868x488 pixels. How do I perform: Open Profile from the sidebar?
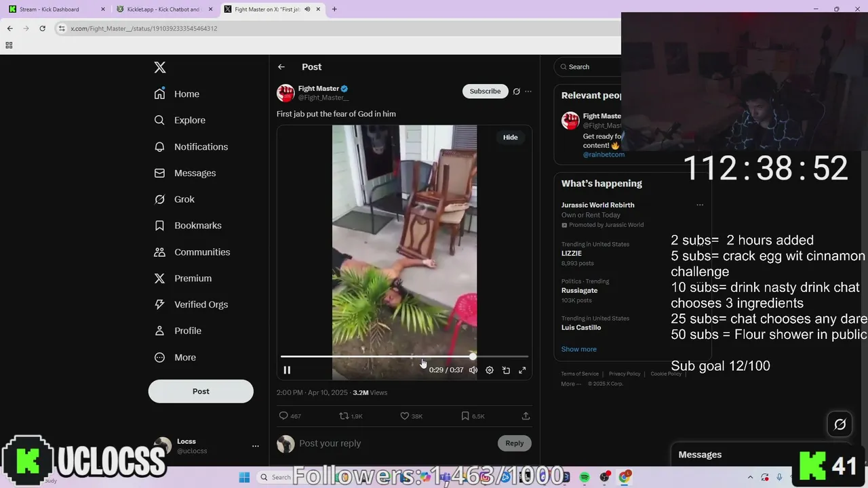(x=177, y=331)
